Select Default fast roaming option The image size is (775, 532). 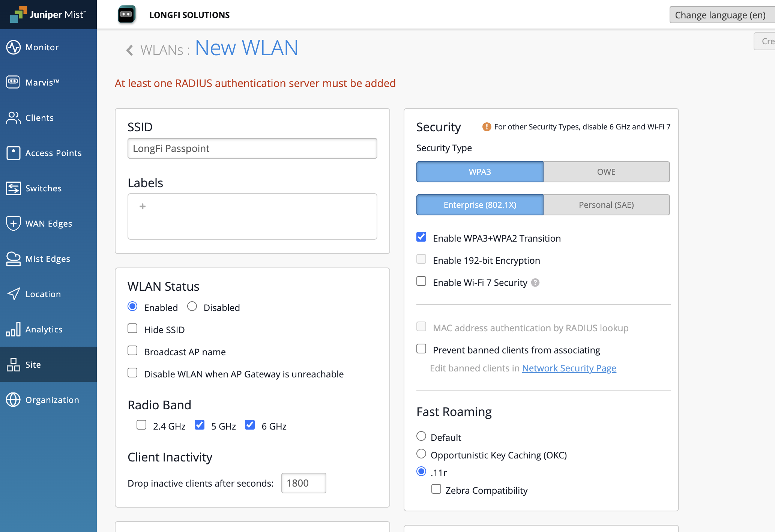(x=421, y=436)
